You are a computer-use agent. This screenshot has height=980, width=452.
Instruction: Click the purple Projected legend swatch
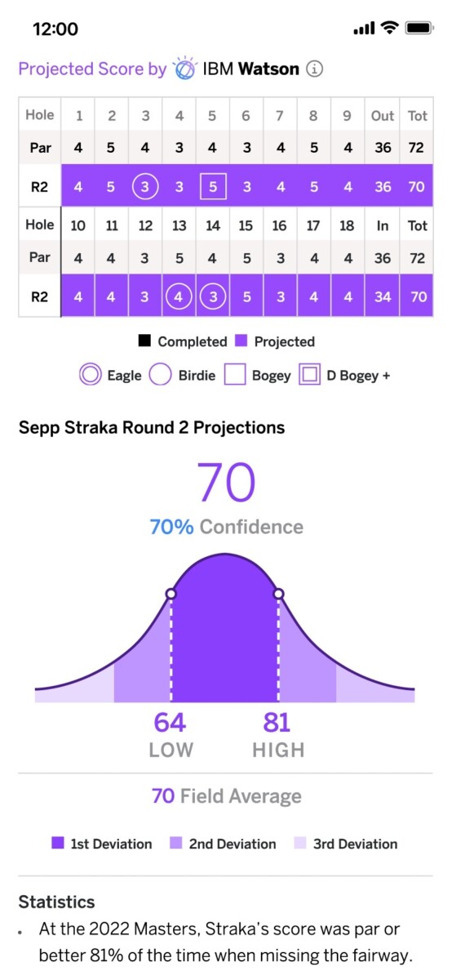241,341
